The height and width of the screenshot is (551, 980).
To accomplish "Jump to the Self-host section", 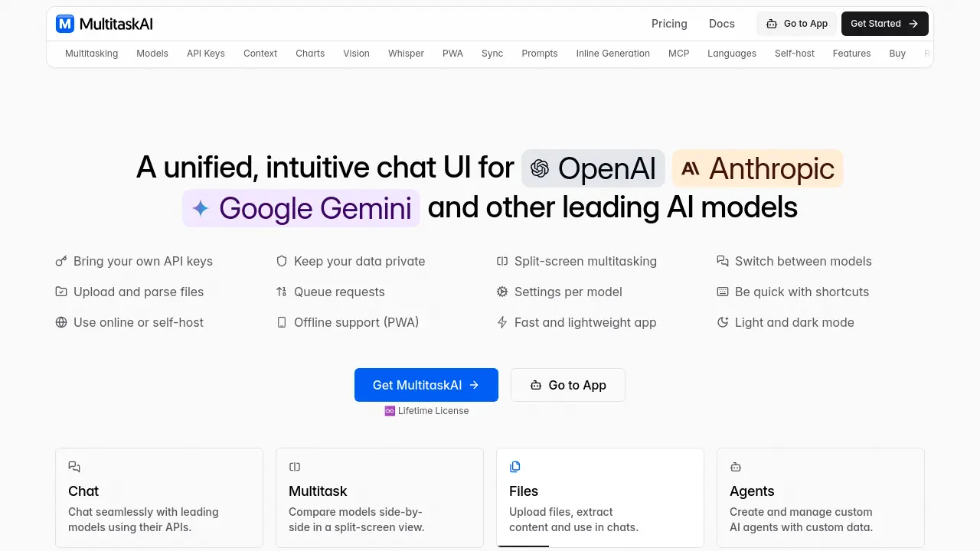I will click(x=795, y=54).
